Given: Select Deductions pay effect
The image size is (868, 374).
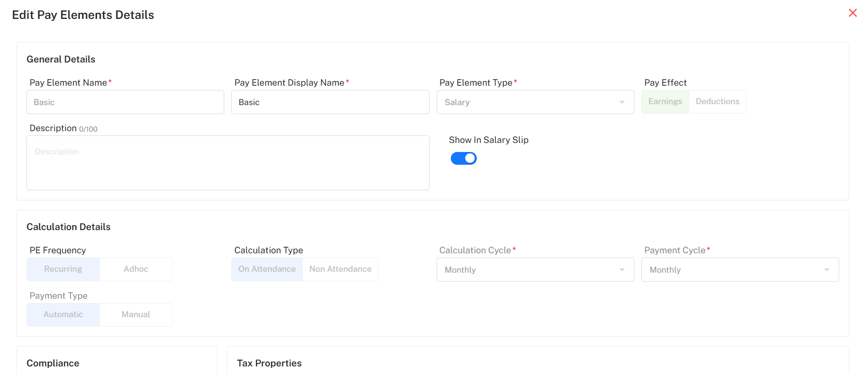Looking at the screenshot, I should coord(717,102).
